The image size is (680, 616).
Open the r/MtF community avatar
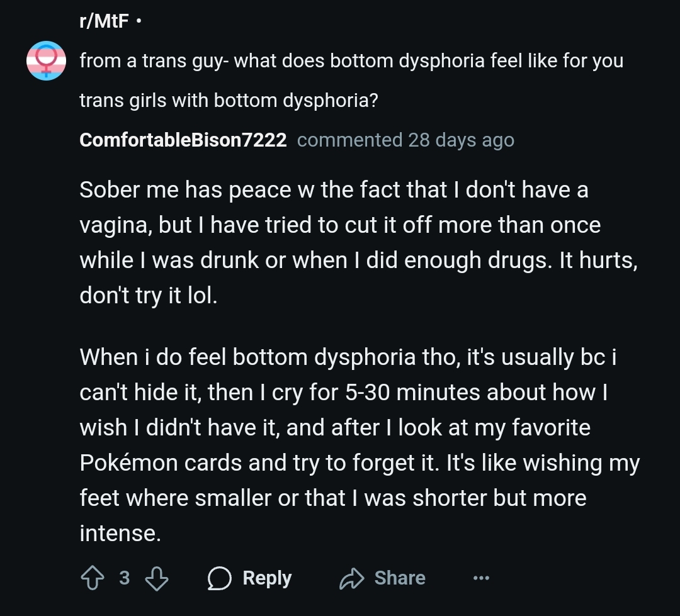point(47,60)
